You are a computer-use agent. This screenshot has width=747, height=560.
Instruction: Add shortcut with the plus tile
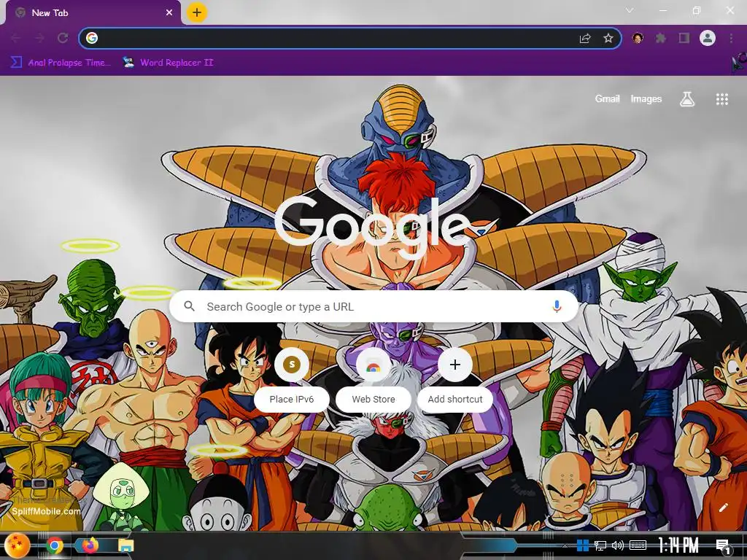455,379
